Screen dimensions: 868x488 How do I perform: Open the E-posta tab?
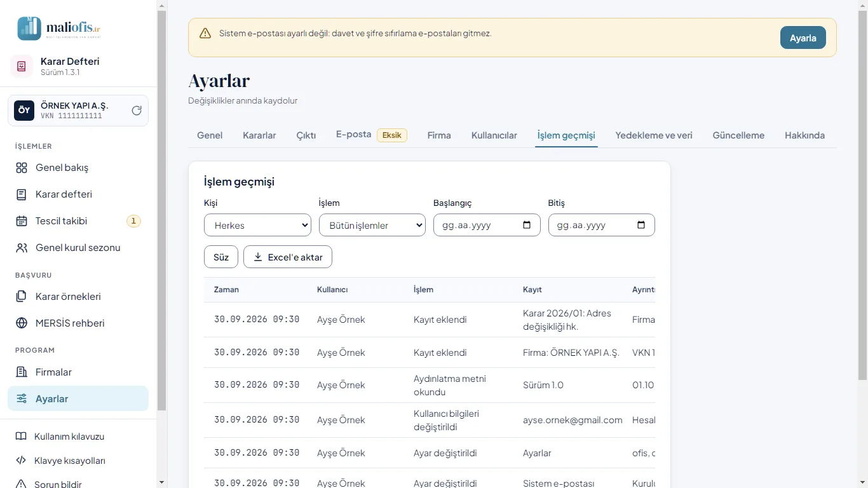[x=372, y=135]
